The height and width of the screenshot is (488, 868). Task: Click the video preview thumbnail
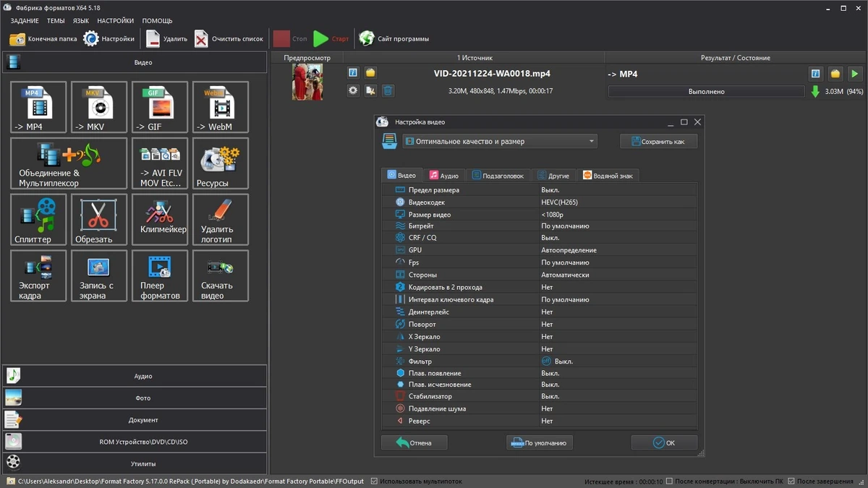pos(307,82)
